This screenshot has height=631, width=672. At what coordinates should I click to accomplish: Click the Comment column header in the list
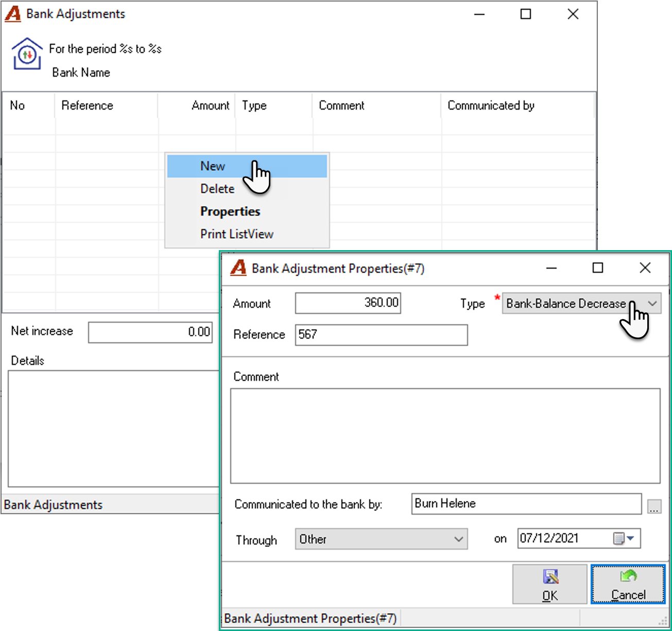click(x=377, y=106)
